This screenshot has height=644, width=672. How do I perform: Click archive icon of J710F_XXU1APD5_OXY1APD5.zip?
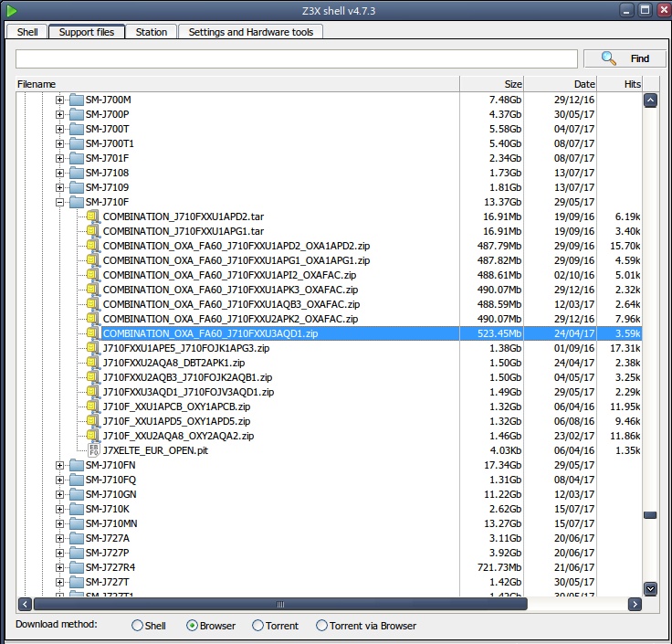(x=92, y=420)
